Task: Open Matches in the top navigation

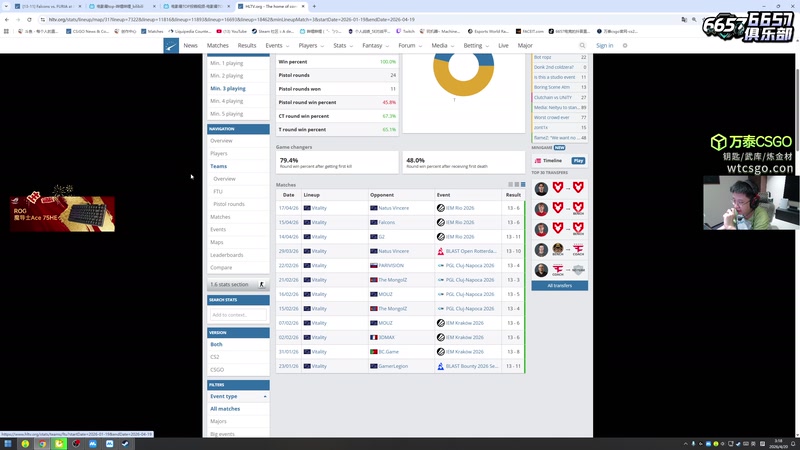Action: tap(217, 46)
